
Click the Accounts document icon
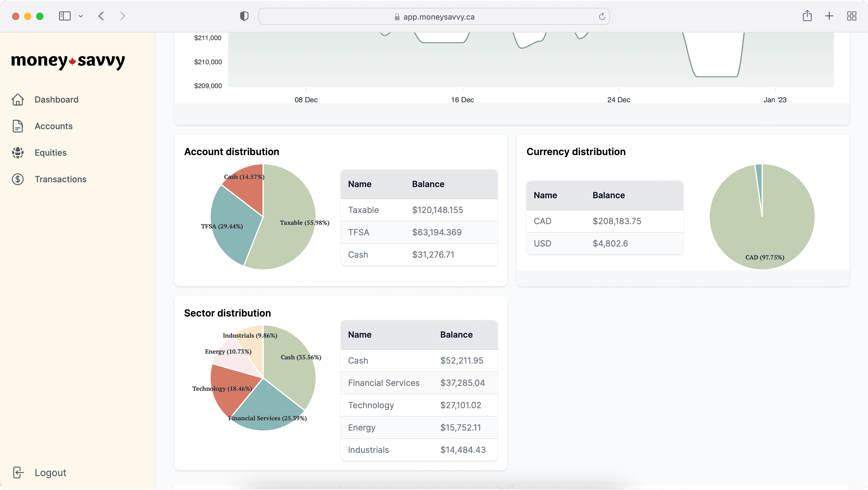click(18, 126)
